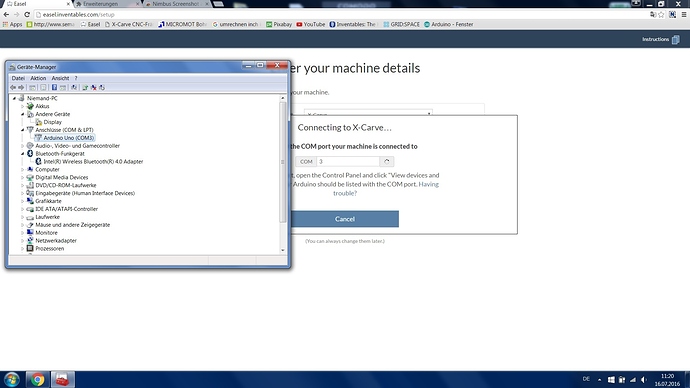This screenshot has width=690, height=388.
Task: Click the Instructions clipboard icon
Action: [675, 40]
